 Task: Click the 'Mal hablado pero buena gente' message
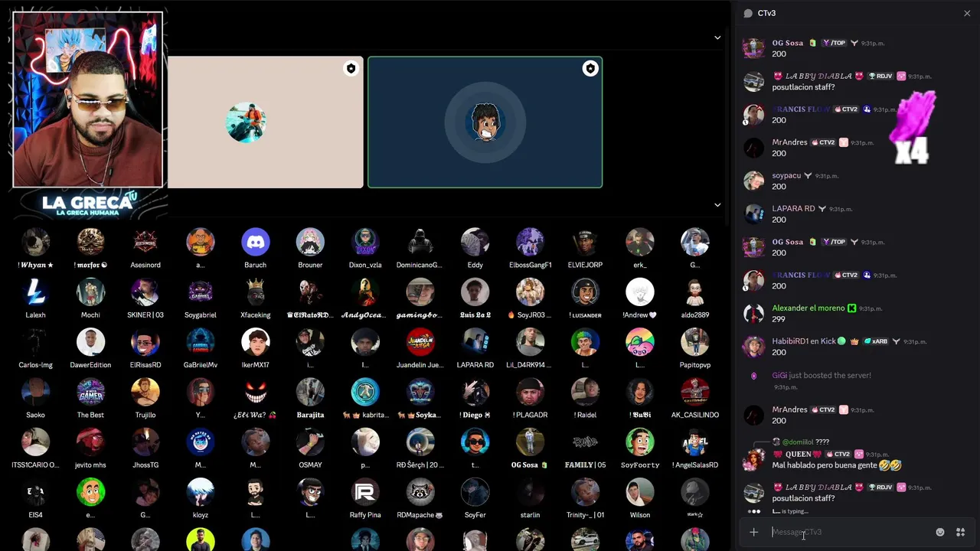[x=836, y=465]
